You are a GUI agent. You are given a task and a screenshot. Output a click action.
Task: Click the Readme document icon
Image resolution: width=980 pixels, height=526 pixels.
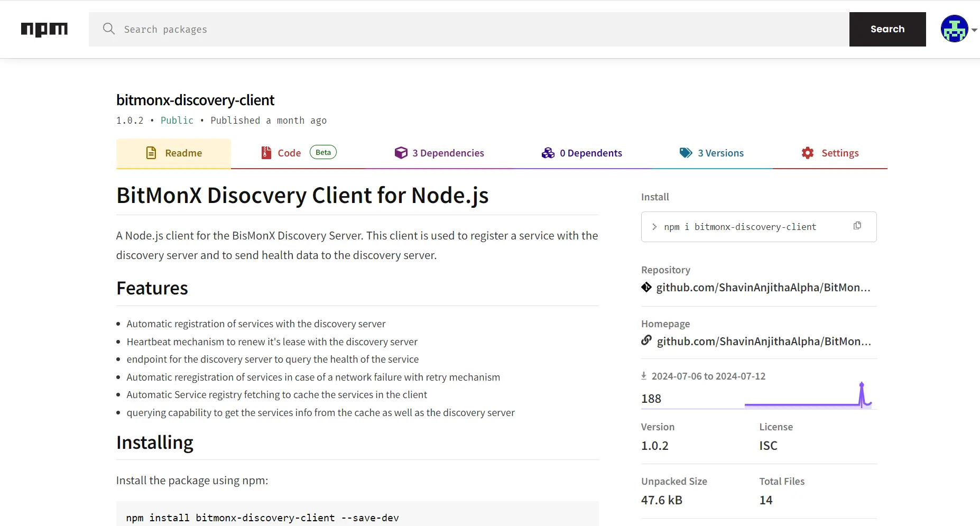point(151,153)
